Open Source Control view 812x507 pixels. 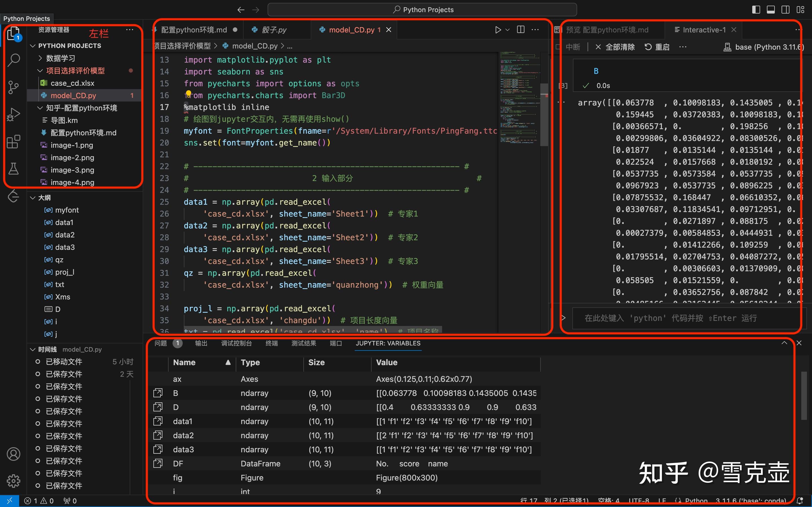[14, 87]
